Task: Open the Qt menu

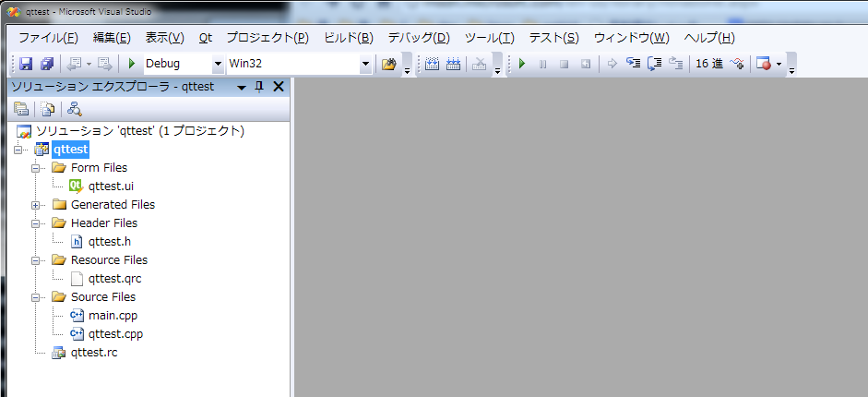Action: (206, 38)
